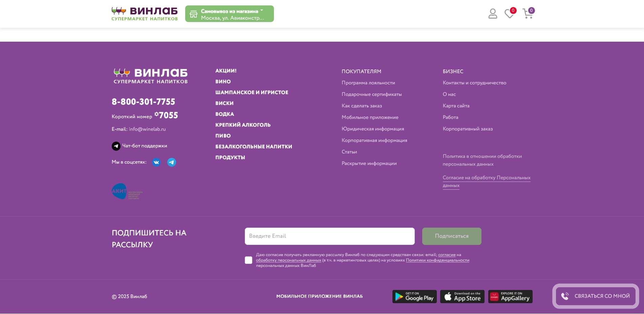Viewport: 644px width, 314px height.
Task: Click the Telegram support chat-bot icon
Action: [x=116, y=146]
